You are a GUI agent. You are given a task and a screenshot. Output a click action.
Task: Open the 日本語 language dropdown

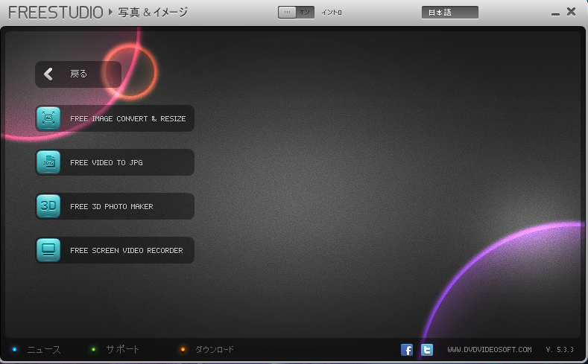[x=450, y=13]
